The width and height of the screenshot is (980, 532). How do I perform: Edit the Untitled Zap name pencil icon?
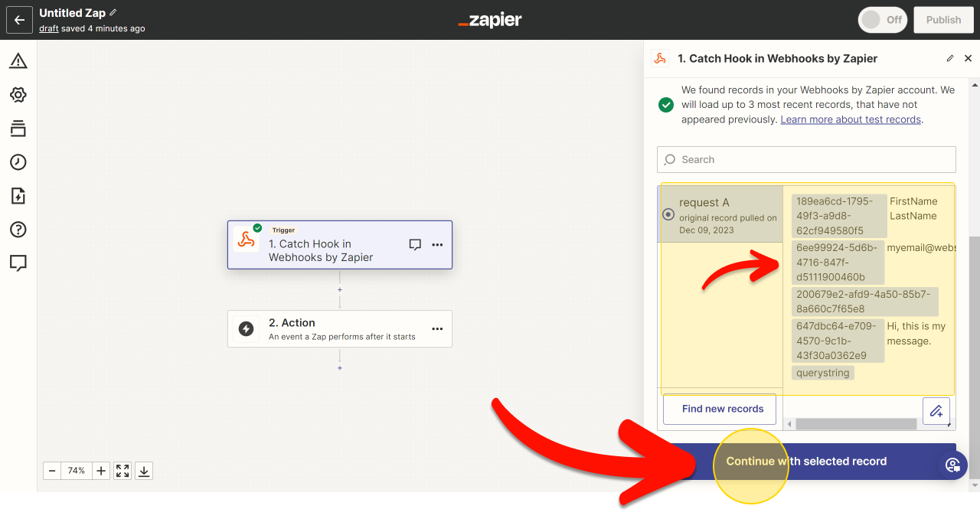[113, 13]
